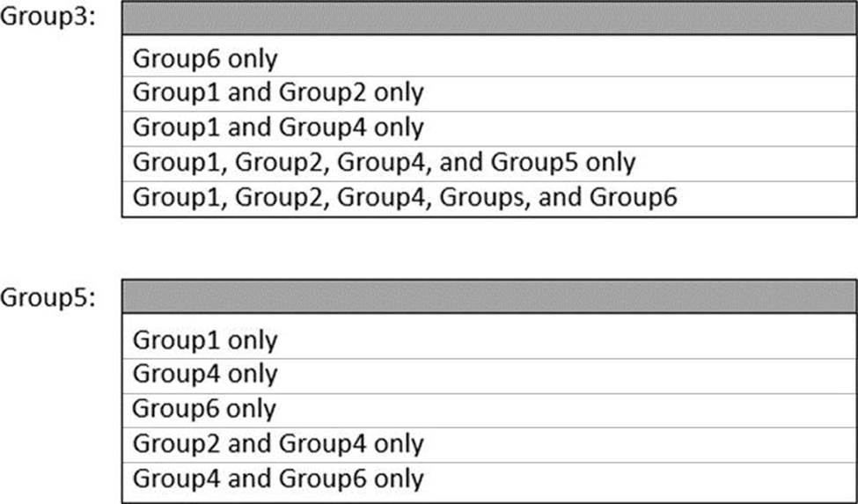The height and width of the screenshot is (504, 858).
Task: Choose the Group3 option ending "and Group6"
Action: pos(405,198)
